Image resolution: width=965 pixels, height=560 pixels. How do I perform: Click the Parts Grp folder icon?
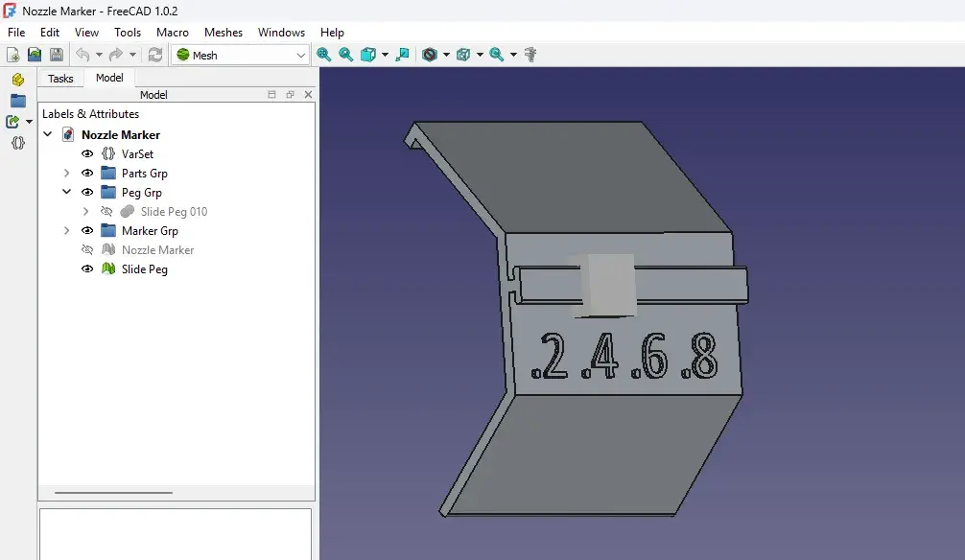point(108,173)
